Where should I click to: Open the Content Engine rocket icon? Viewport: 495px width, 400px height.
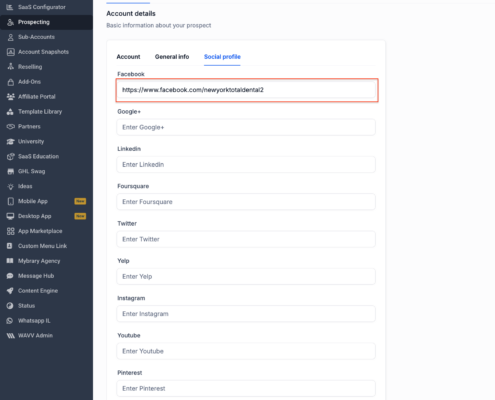coord(11,291)
